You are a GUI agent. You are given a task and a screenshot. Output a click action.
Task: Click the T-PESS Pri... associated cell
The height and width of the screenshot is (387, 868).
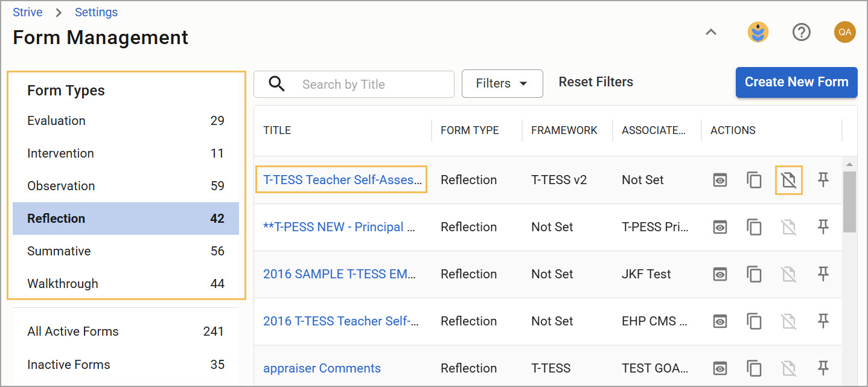point(654,227)
